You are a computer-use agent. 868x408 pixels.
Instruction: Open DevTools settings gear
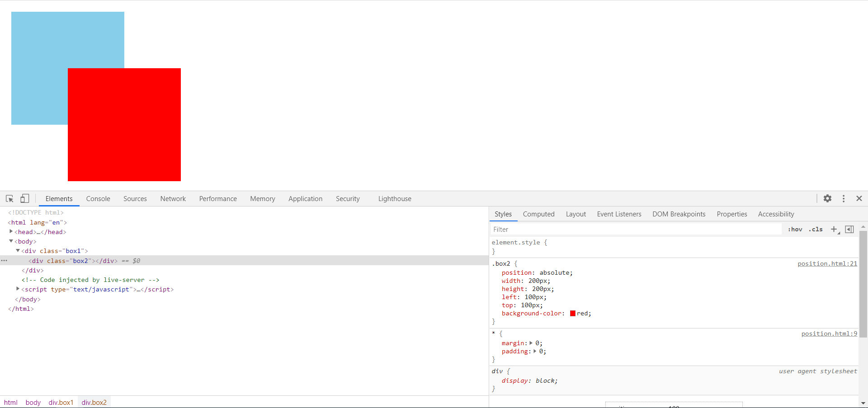[x=827, y=199]
